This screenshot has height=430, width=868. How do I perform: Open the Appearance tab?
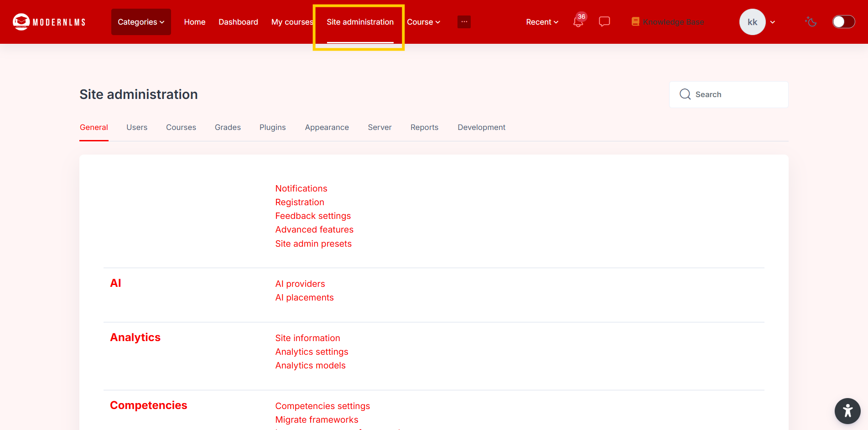327,127
